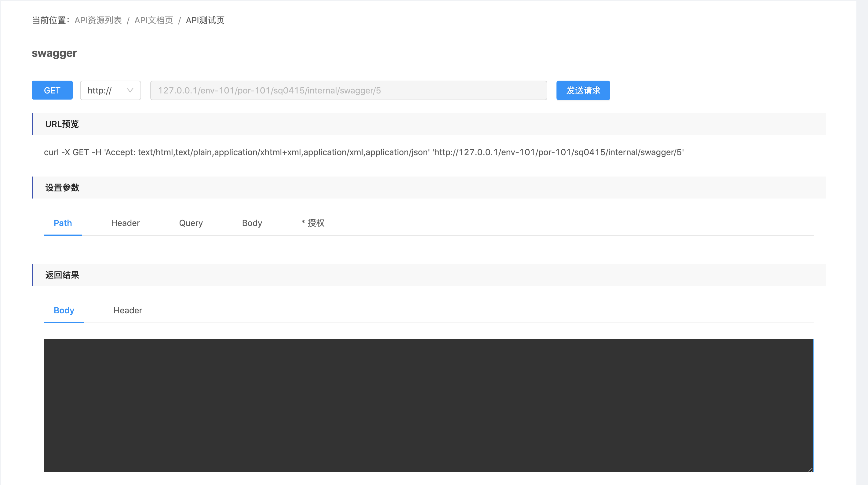Click the chevron arrow in protocol selector

click(x=130, y=90)
